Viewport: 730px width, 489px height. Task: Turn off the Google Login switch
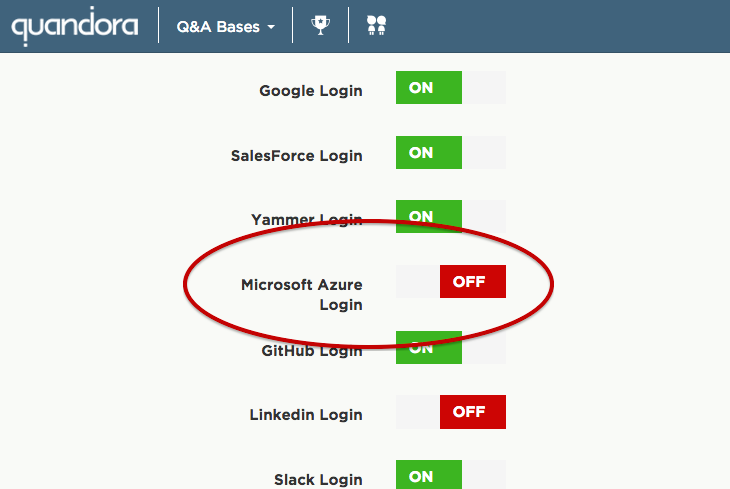coord(451,88)
